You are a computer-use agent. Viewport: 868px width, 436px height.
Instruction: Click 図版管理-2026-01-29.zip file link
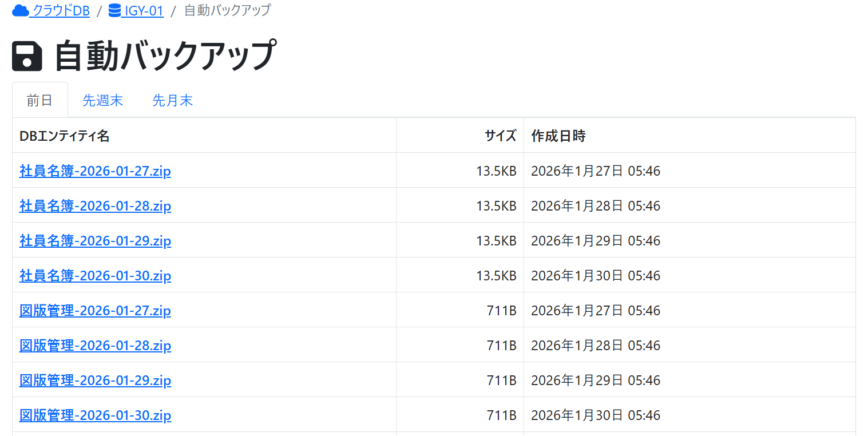pyautogui.click(x=95, y=380)
